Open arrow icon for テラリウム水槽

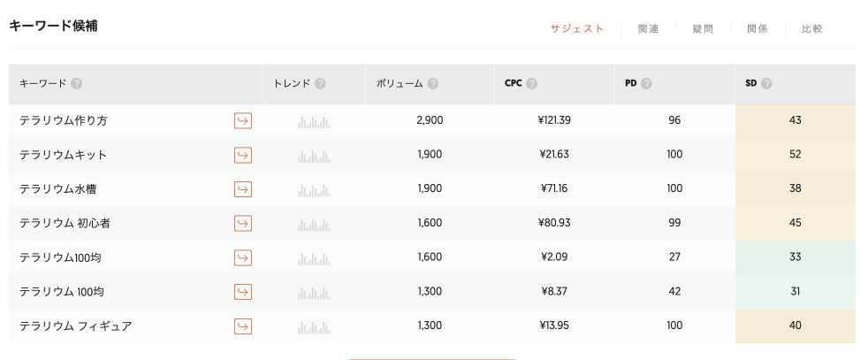point(242,189)
